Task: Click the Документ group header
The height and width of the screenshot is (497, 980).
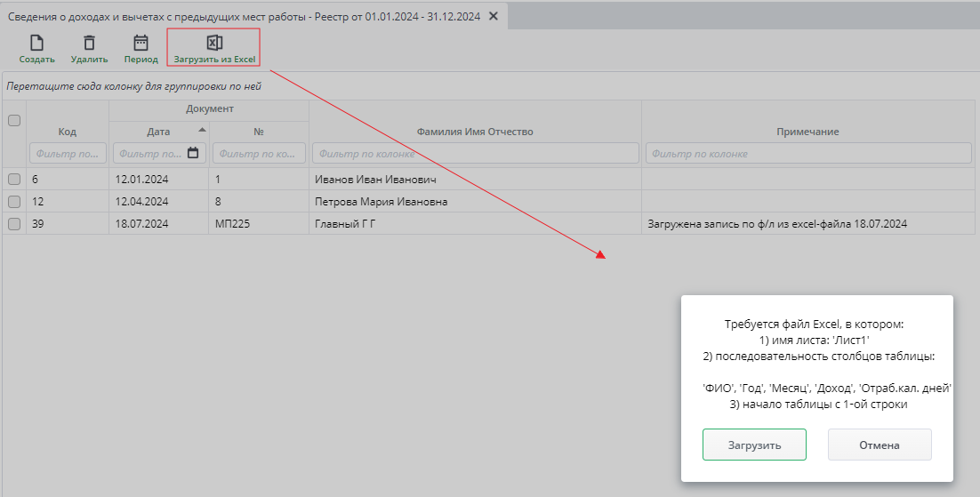Action: 209,108
